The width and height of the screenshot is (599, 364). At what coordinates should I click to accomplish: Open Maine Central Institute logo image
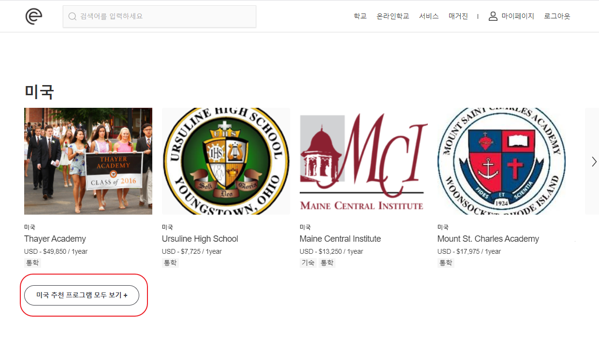(364, 161)
